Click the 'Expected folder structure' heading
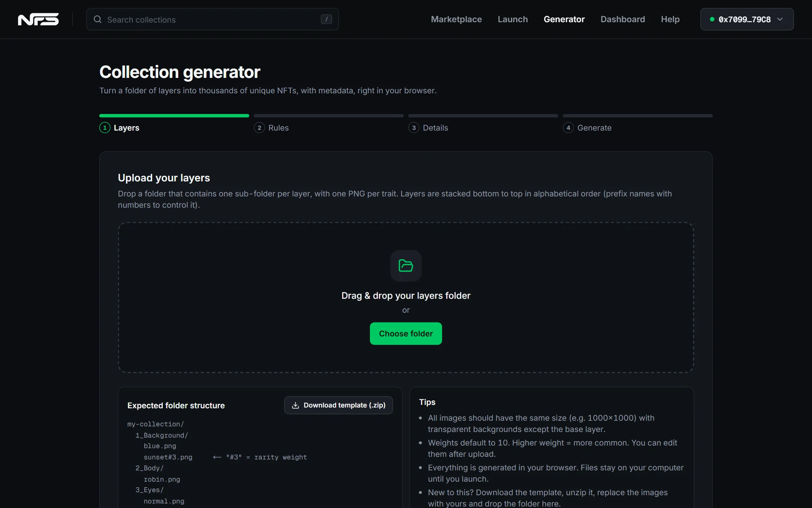 (x=176, y=405)
